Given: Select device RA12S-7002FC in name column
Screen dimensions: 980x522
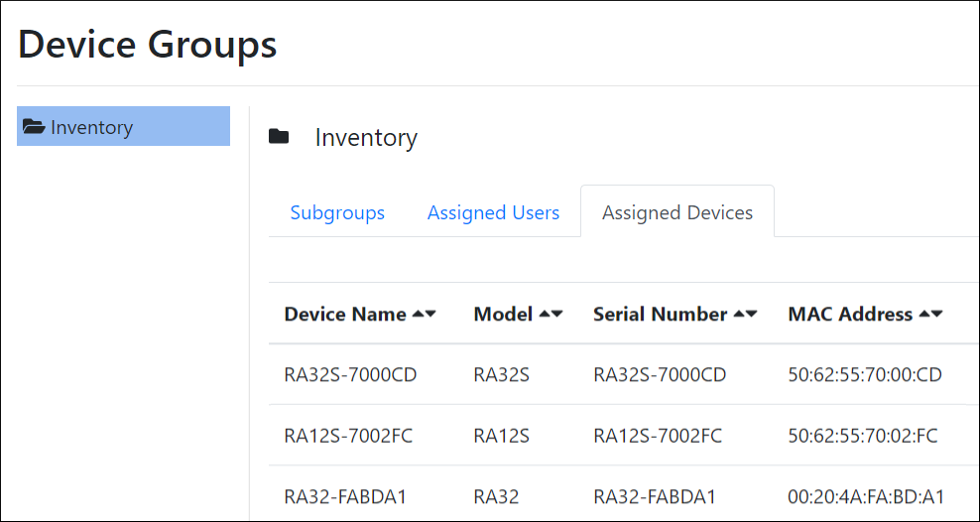Looking at the screenshot, I should pos(348,435).
